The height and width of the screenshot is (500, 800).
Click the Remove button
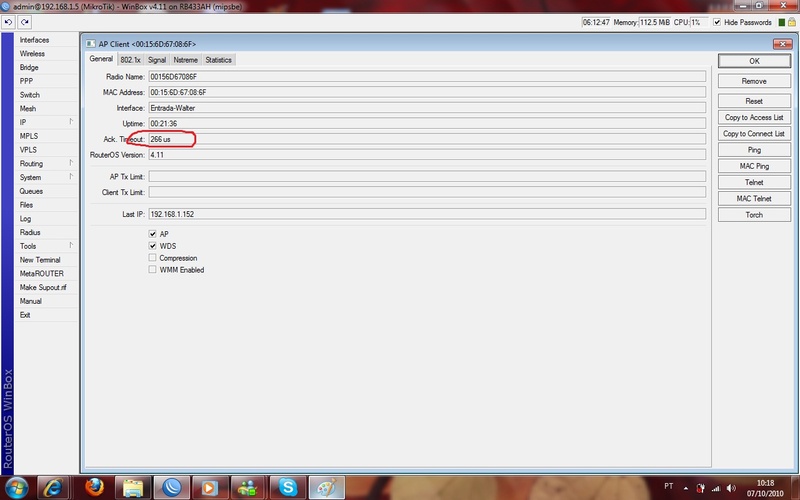pyautogui.click(x=754, y=81)
